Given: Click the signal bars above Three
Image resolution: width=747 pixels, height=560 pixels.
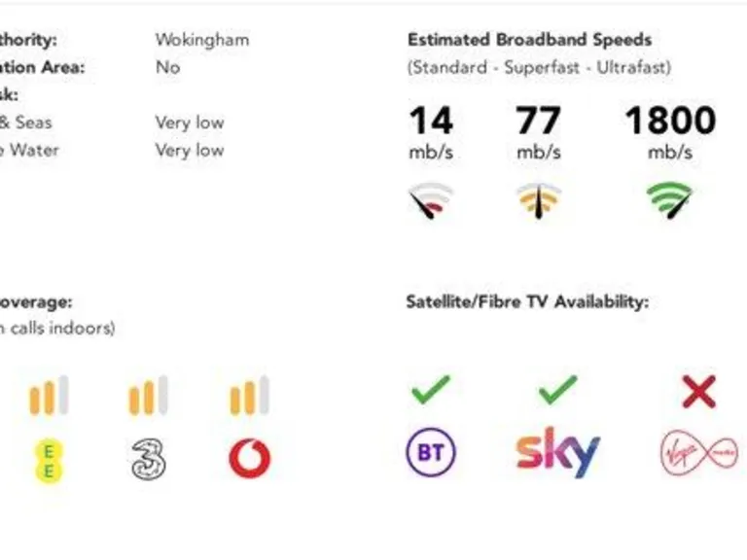Looking at the screenshot, I should click(149, 396).
